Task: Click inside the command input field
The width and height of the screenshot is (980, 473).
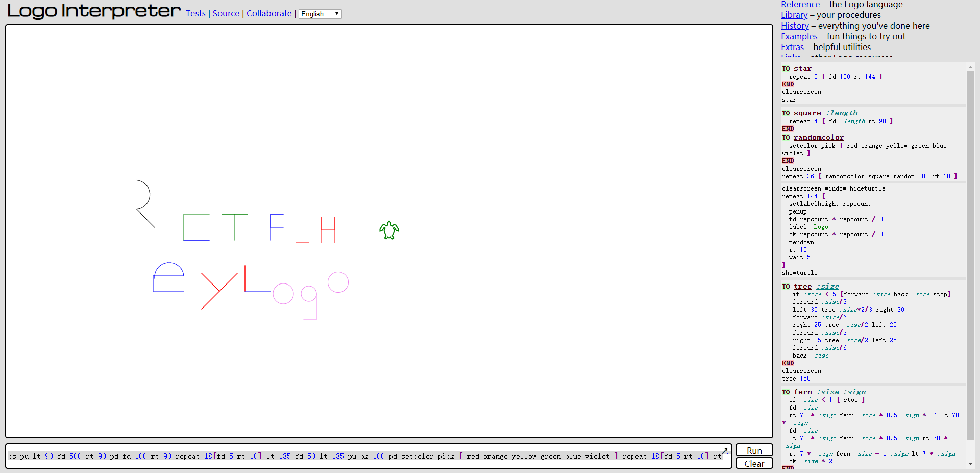Action: coord(357,456)
